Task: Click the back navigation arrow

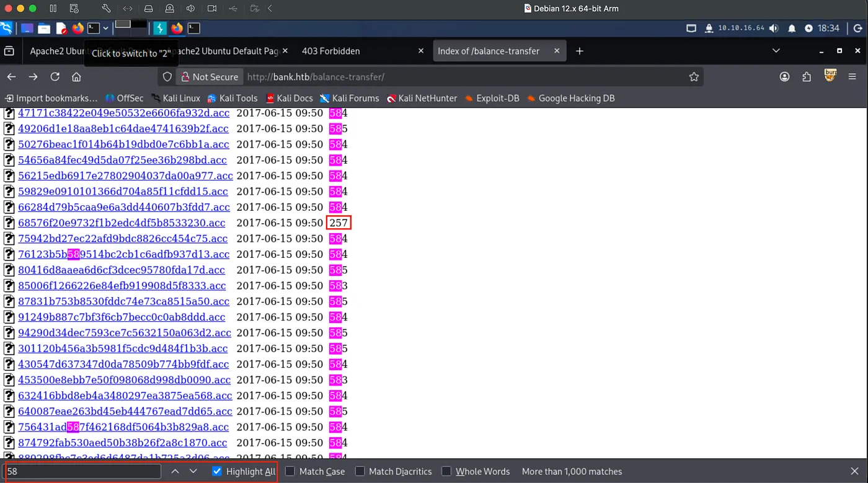Action: tap(11, 77)
